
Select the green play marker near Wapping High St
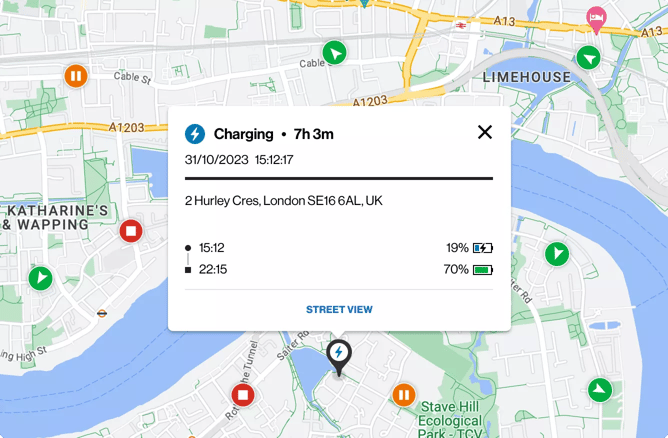[x=40, y=278]
